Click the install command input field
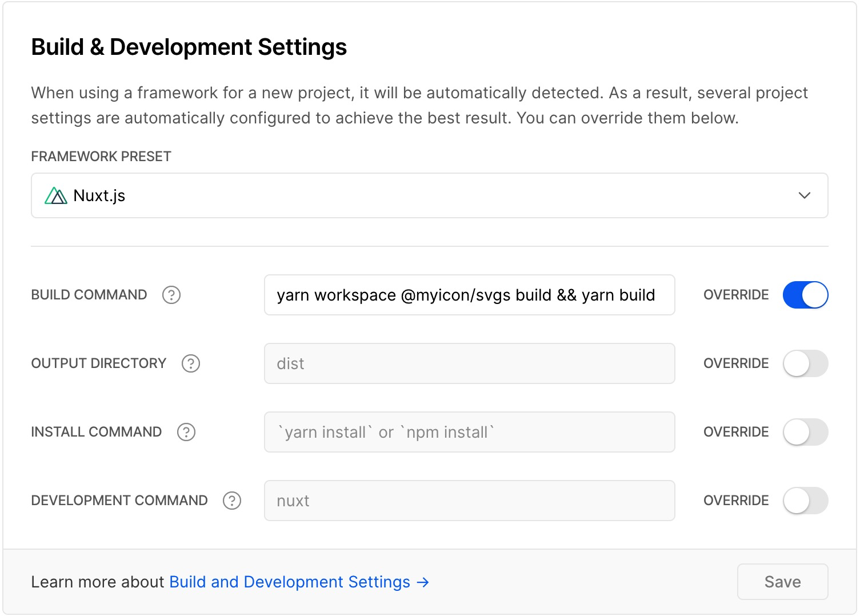This screenshot has width=864, height=616. 469,432
